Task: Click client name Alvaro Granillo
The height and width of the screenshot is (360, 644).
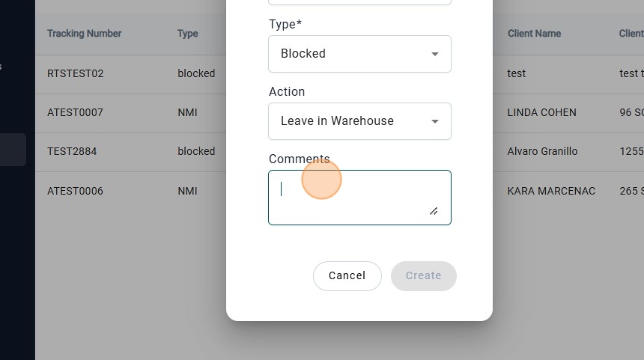Action: [x=542, y=151]
